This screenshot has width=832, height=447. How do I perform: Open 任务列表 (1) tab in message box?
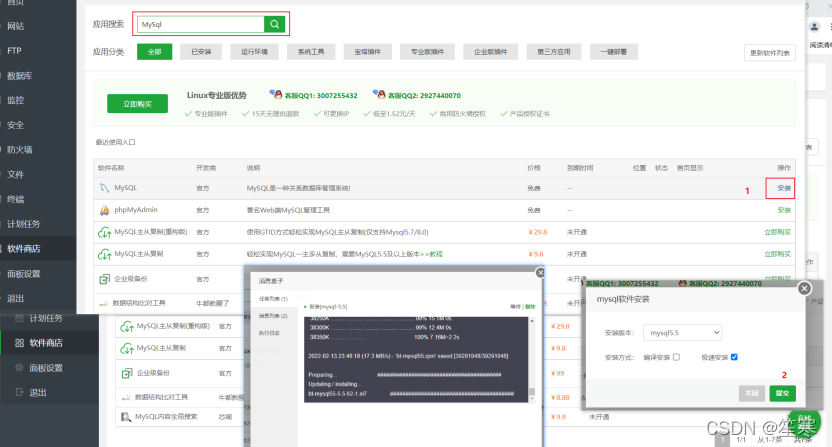coord(273,299)
